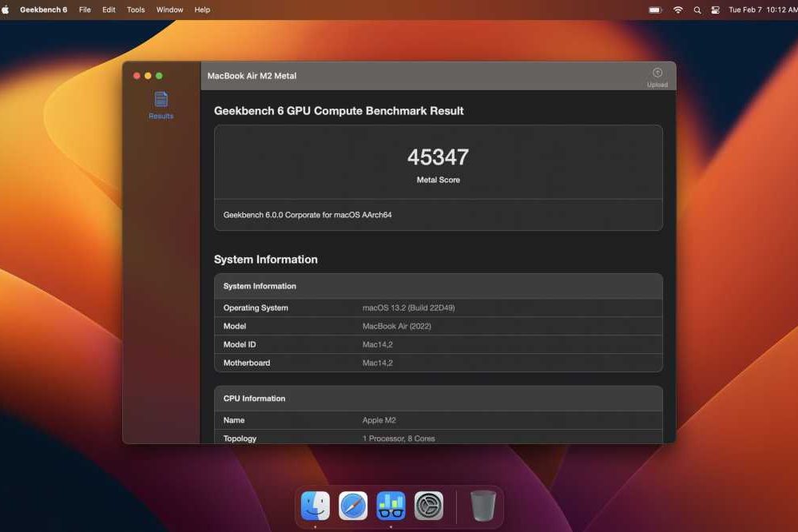Open Finder from the dock
Image resolution: width=798 pixels, height=532 pixels.
click(x=316, y=506)
